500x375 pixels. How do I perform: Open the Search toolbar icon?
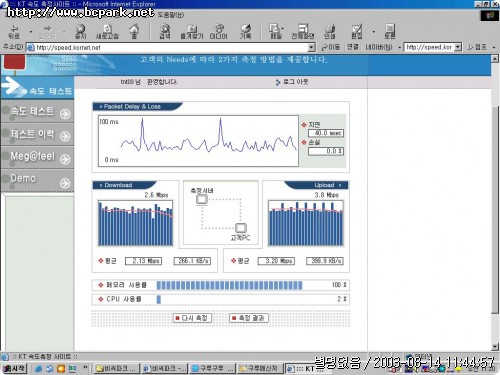165,29
